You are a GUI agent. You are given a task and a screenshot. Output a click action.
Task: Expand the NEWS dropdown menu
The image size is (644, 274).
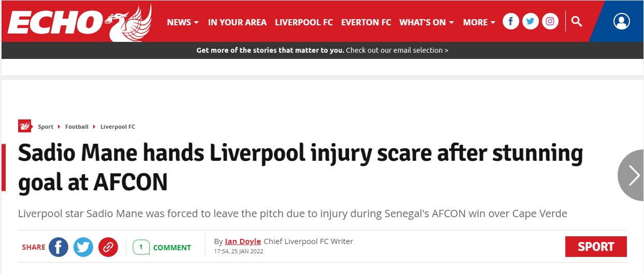[x=183, y=22]
